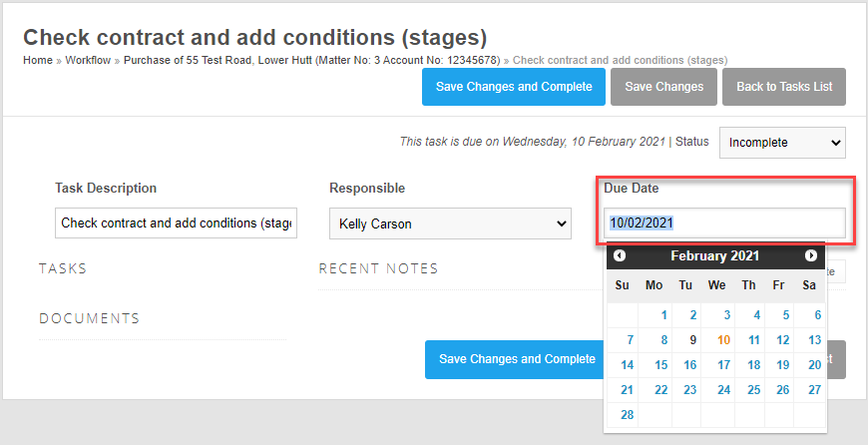Select February 15 in the date picker
The image size is (868, 445).
(659, 365)
